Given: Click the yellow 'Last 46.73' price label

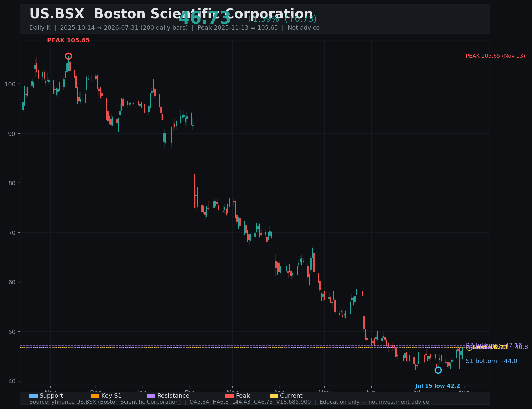Looking at the screenshot, I should (490, 348).
